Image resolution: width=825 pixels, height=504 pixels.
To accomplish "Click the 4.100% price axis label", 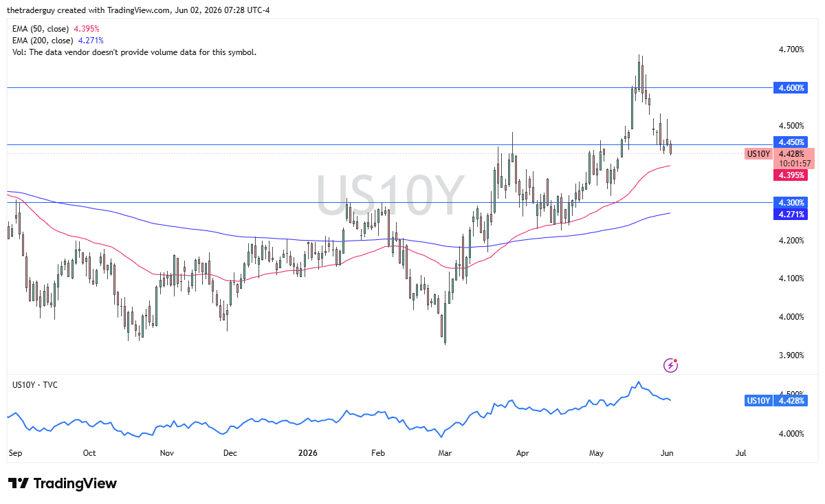I will [792, 278].
